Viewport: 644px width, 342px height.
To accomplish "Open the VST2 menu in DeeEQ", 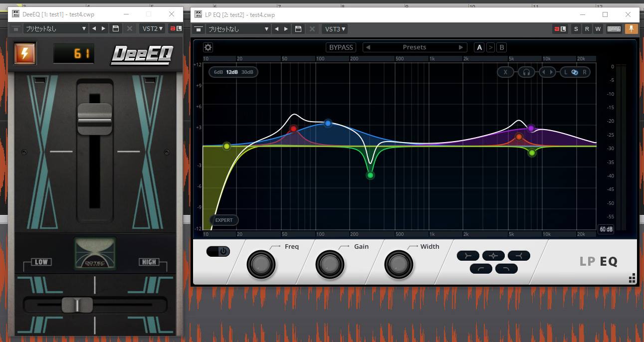I will (x=152, y=28).
